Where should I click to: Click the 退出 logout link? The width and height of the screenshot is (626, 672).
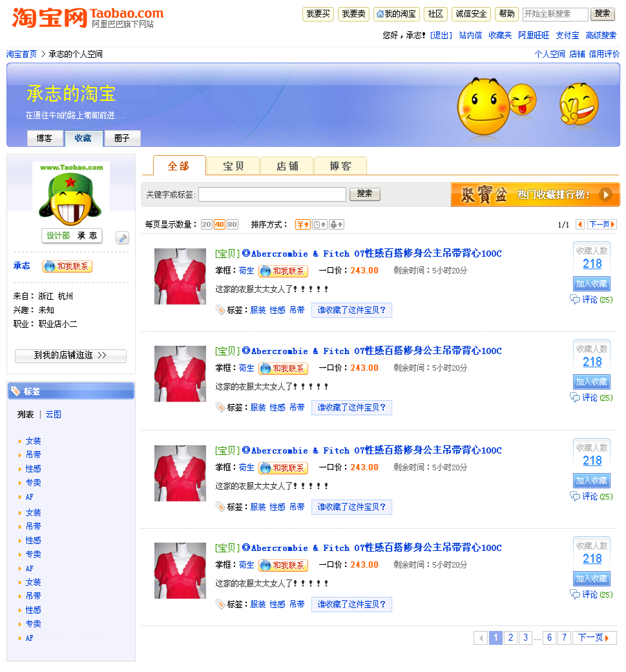pyautogui.click(x=441, y=35)
